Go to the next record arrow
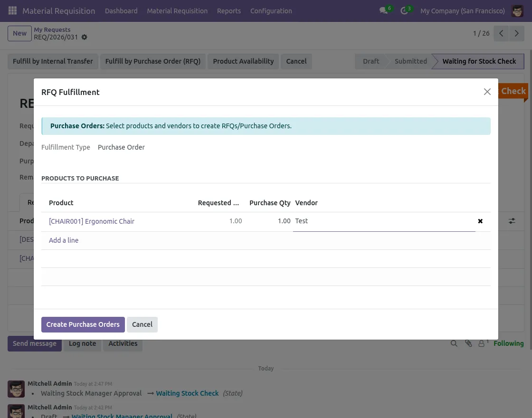Viewport: 532px width, 418px height. (516, 33)
